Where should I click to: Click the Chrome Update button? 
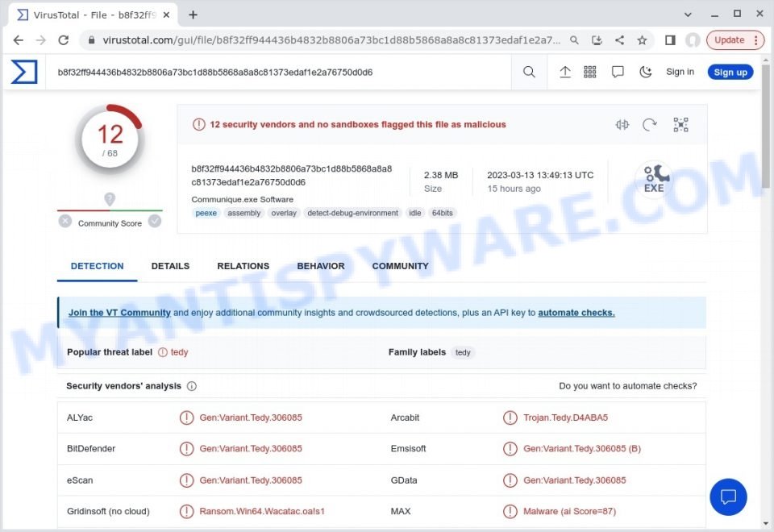pos(734,40)
